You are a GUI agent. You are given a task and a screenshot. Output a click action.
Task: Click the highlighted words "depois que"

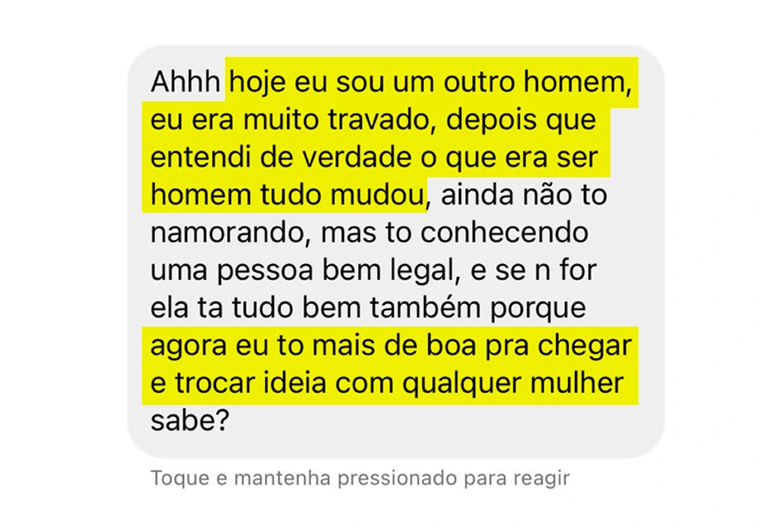pos(520,120)
